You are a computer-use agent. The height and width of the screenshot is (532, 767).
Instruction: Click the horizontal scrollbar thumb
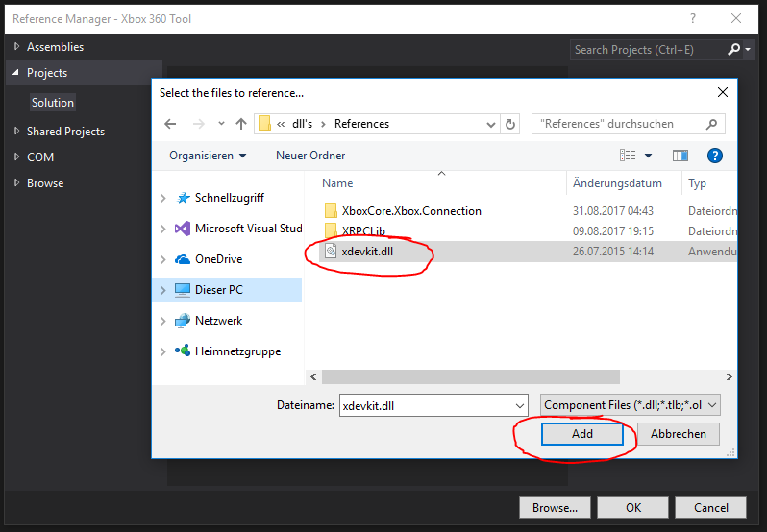point(471,376)
